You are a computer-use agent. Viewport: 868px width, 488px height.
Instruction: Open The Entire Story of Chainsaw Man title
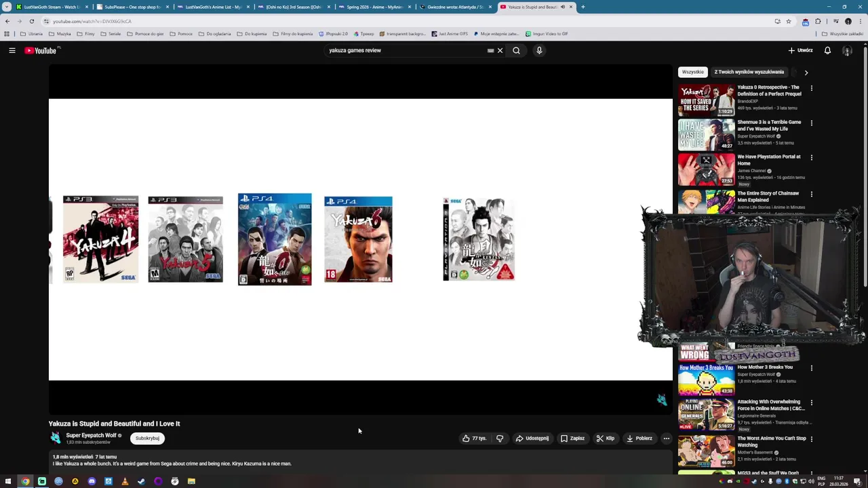(x=768, y=197)
